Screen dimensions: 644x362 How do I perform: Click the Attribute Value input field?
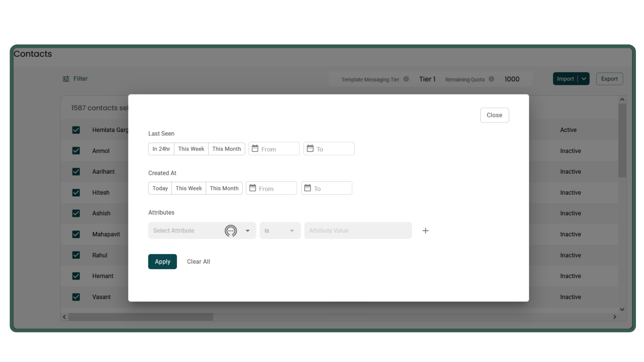point(358,231)
